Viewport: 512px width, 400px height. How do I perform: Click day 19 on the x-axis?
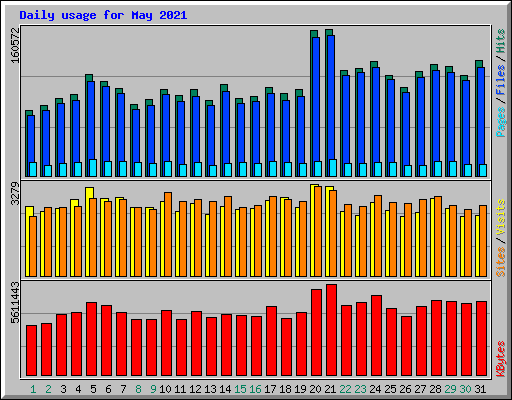coord(300,389)
